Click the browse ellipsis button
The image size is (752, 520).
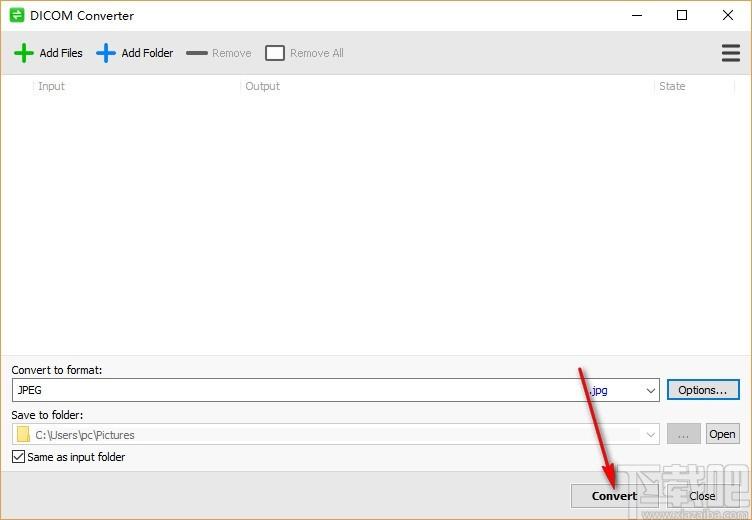pyautogui.click(x=683, y=434)
